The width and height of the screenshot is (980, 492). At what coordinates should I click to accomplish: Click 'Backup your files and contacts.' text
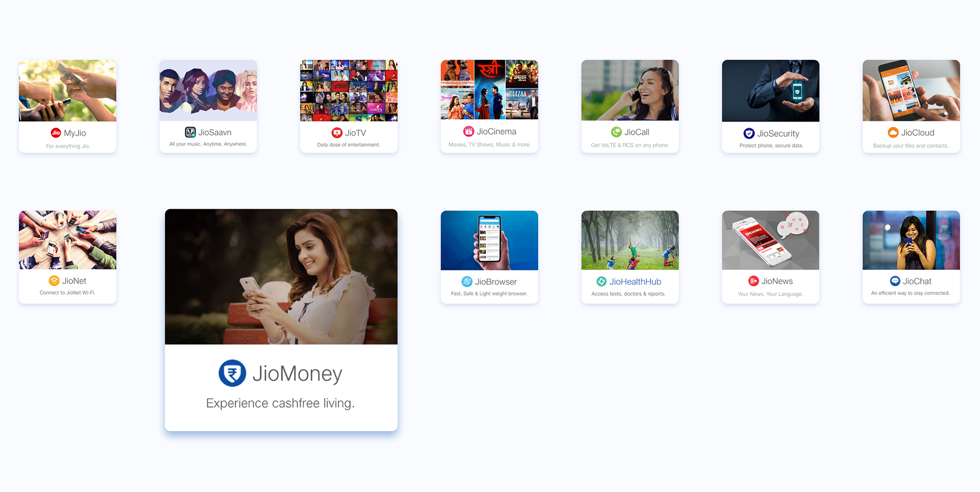tap(911, 145)
